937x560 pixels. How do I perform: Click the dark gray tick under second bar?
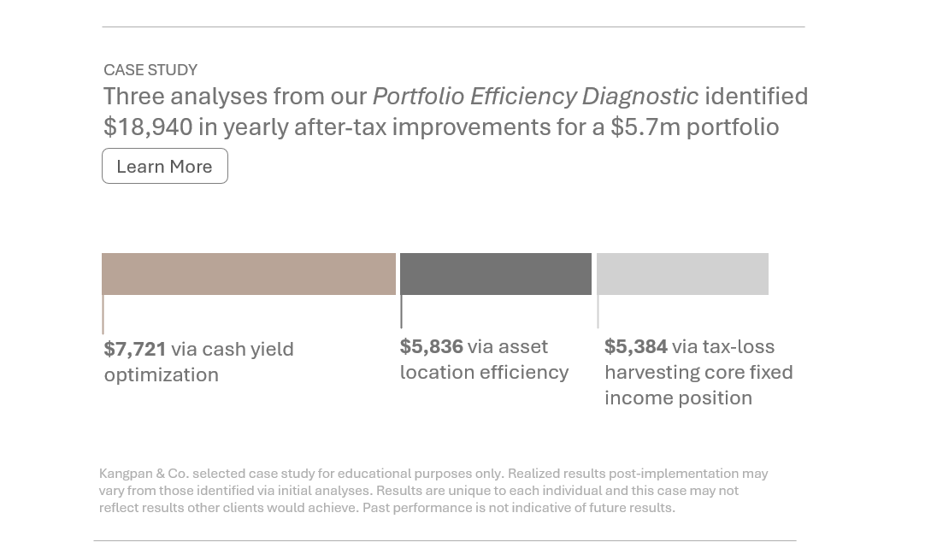pyautogui.click(x=401, y=311)
